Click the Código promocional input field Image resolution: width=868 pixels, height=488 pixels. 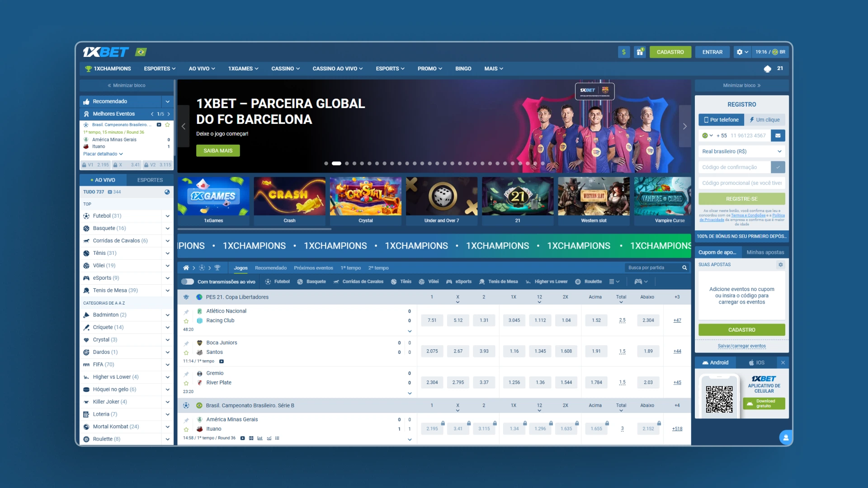pyautogui.click(x=741, y=183)
